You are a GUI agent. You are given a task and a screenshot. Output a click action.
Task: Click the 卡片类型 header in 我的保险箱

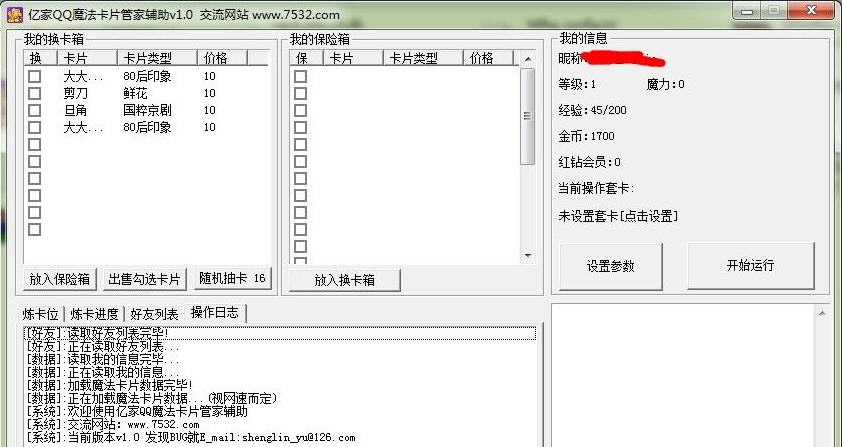point(423,58)
